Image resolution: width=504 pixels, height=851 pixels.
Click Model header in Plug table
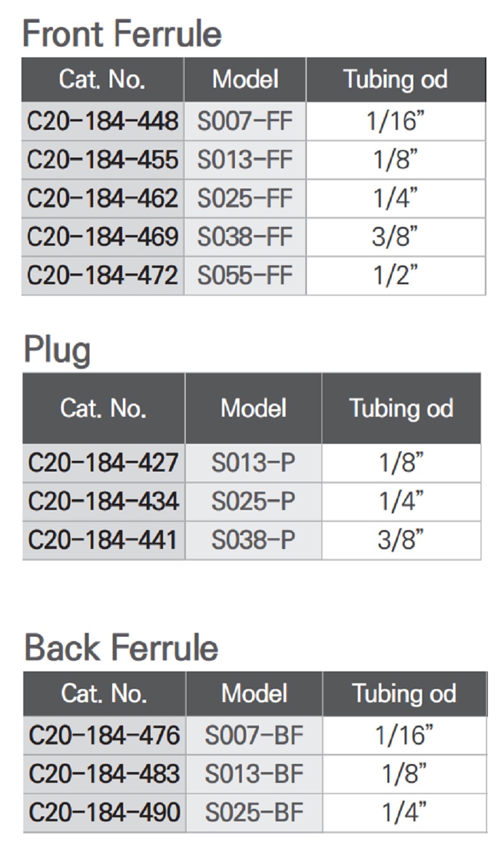pyautogui.click(x=253, y=408)
